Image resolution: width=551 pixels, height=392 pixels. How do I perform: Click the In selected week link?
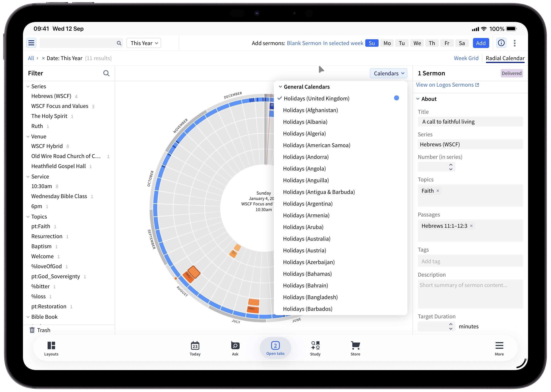[x=343, y=43]
